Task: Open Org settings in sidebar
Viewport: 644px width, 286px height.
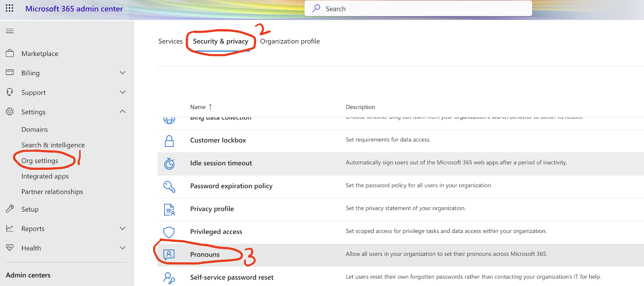Action: pos(40,160)
